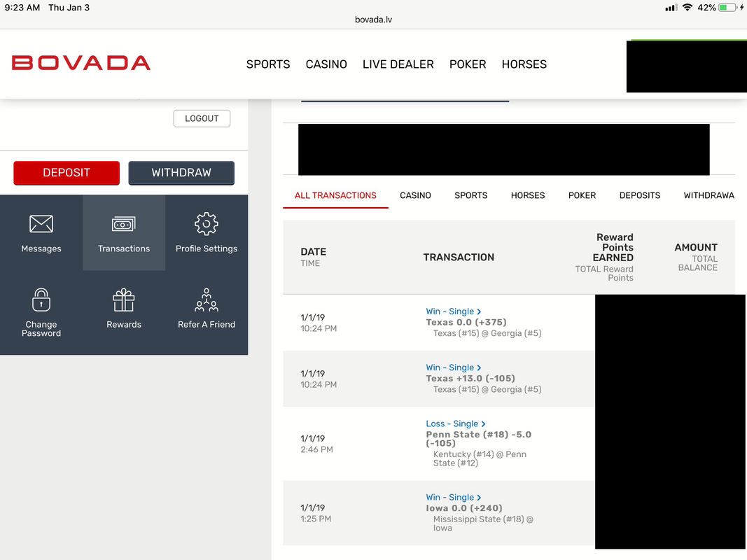Open Win - Single for Texas +13.0 (-105)

[x=449, y=367]
